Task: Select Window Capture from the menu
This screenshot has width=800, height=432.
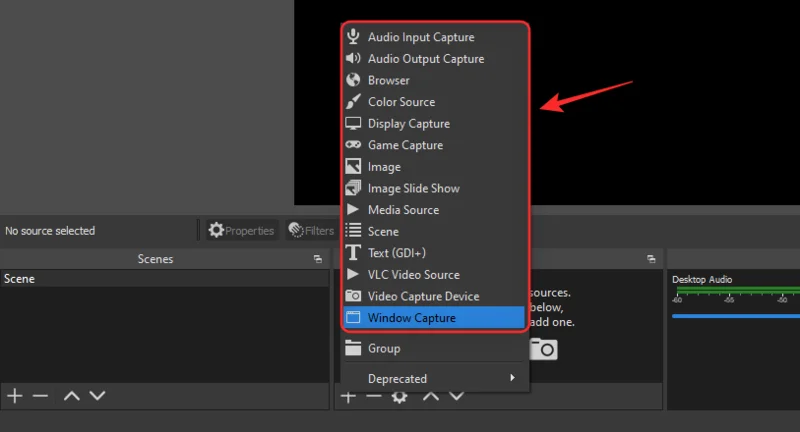Action: point(411,318)
